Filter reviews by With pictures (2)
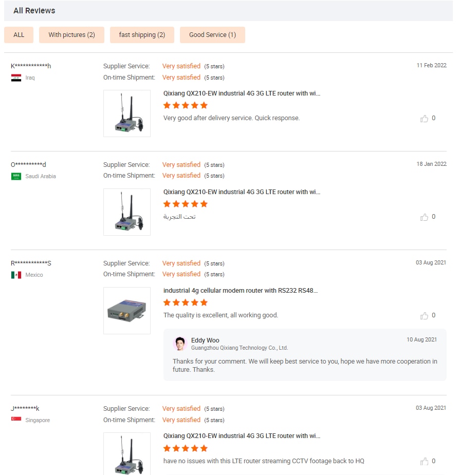Viewport: 476px width, 475px height. coord(71,35)
